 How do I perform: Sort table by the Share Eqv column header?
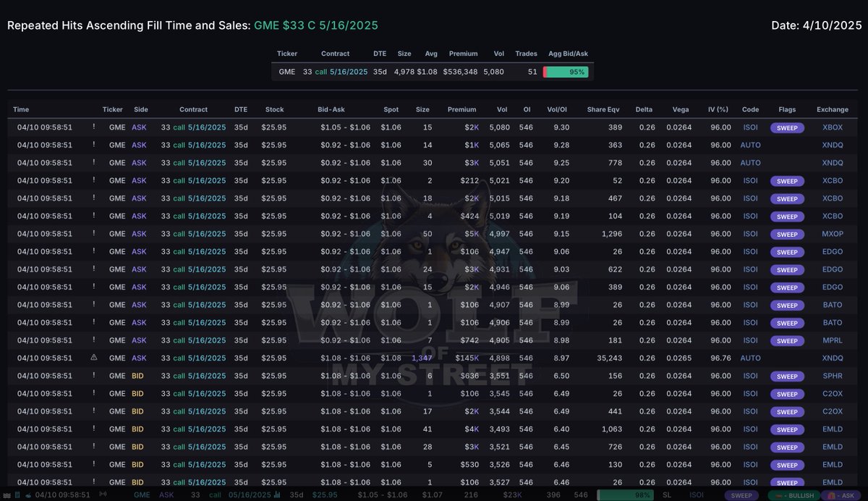(603, 109)
